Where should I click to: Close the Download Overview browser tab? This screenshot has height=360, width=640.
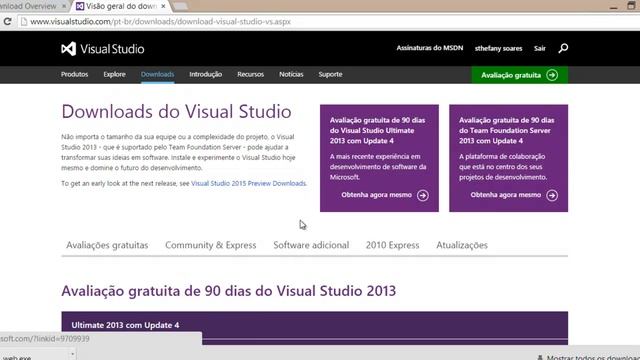pyautogui.click(x=64, y=6)
